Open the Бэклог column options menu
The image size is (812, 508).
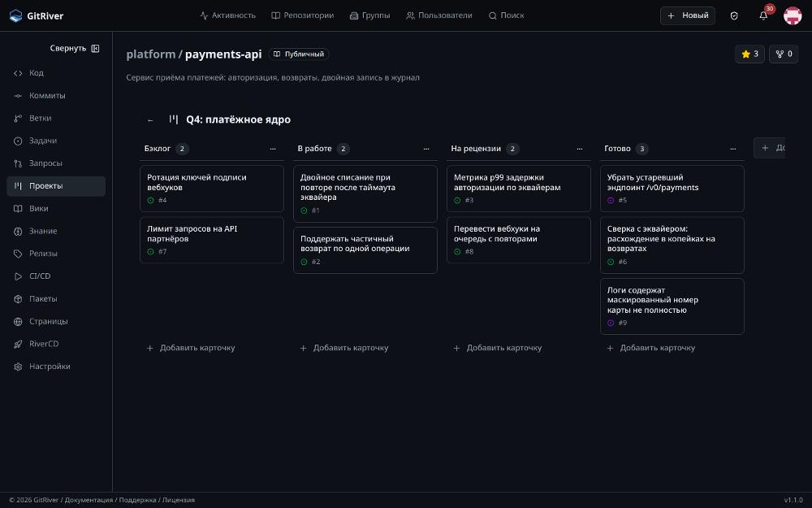tap(273, 149)
